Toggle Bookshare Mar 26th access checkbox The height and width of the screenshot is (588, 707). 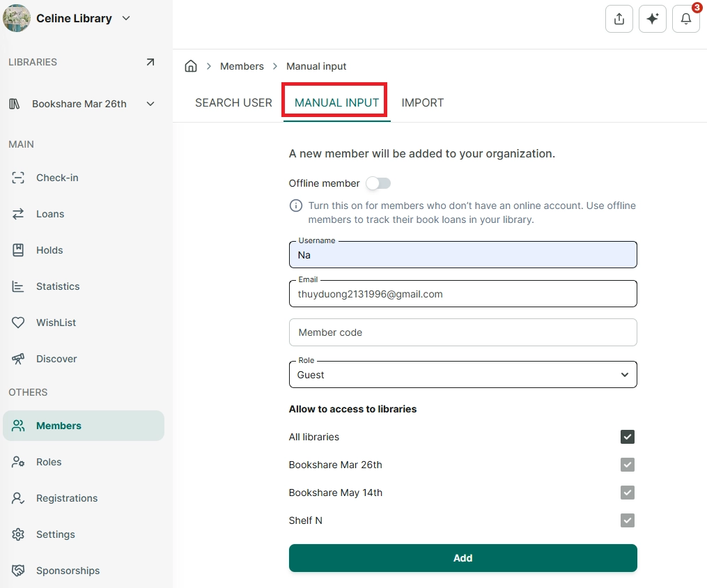click(627, 465)
